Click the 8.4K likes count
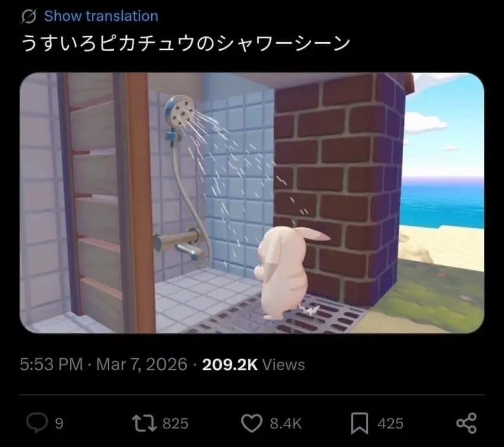Image resolution: width=504 pixels, height=447 pixels. pyautogui.click(x=286, y=423)
